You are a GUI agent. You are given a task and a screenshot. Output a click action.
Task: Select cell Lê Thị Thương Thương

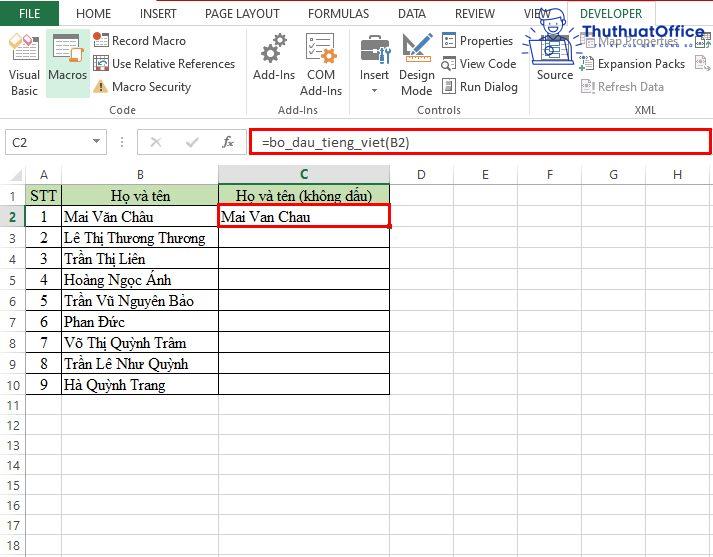(x=140, y=237)
